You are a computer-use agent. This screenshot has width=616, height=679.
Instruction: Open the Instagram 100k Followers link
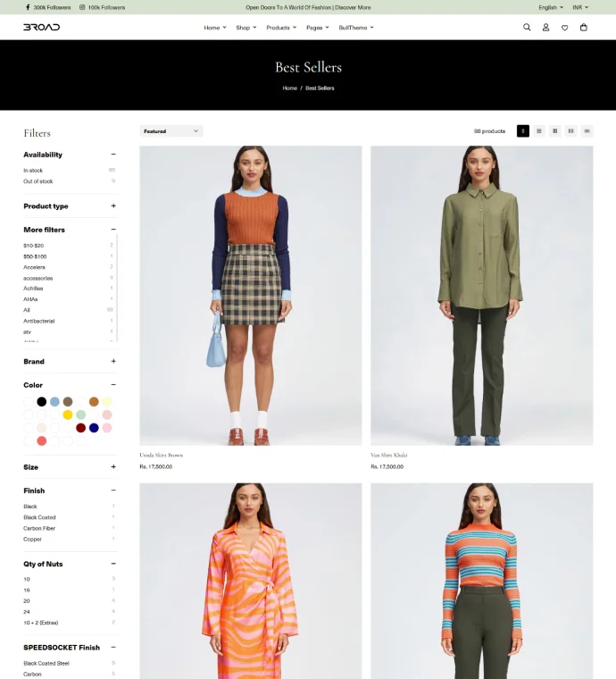tap(103, 7)
